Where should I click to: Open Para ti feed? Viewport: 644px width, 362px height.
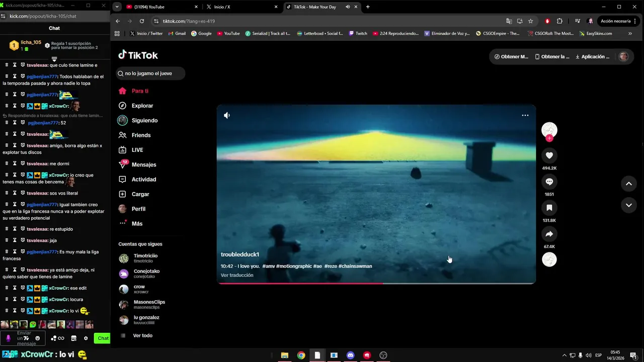click(x=133, y=91)
